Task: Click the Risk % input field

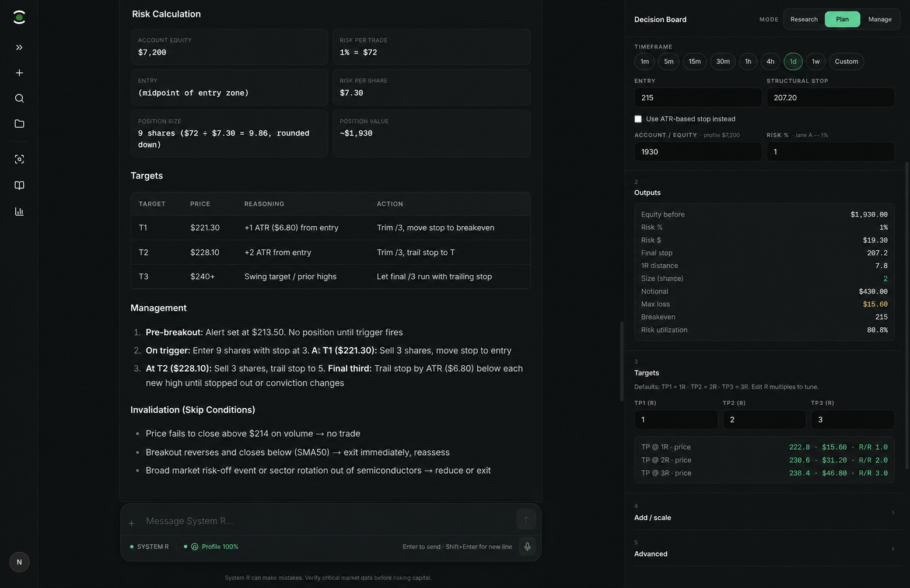Action: (x=830, y=152)
